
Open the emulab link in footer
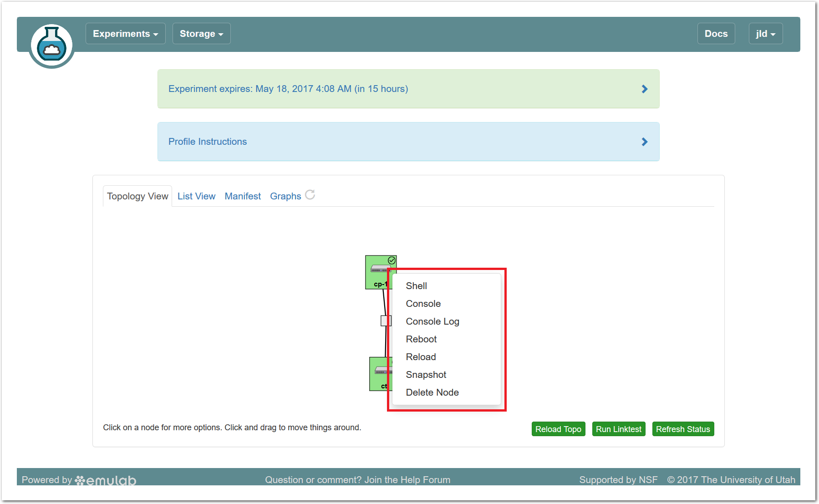[106, 480]
